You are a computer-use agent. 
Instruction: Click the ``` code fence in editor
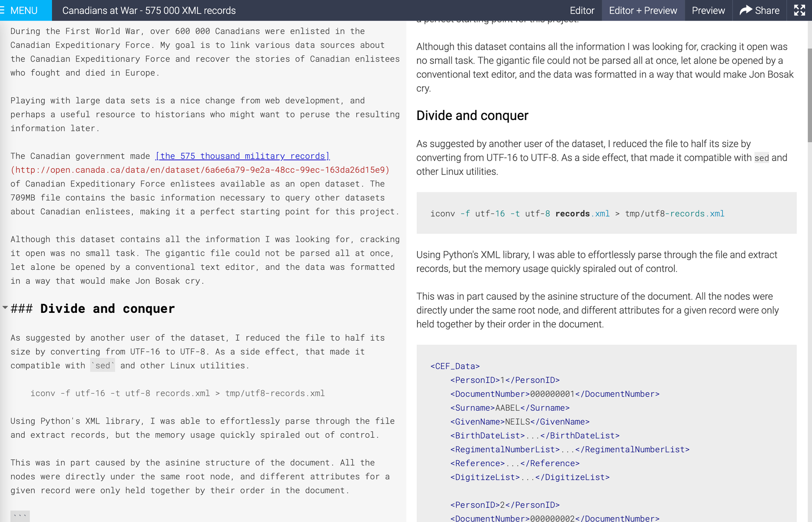[20, 516]
